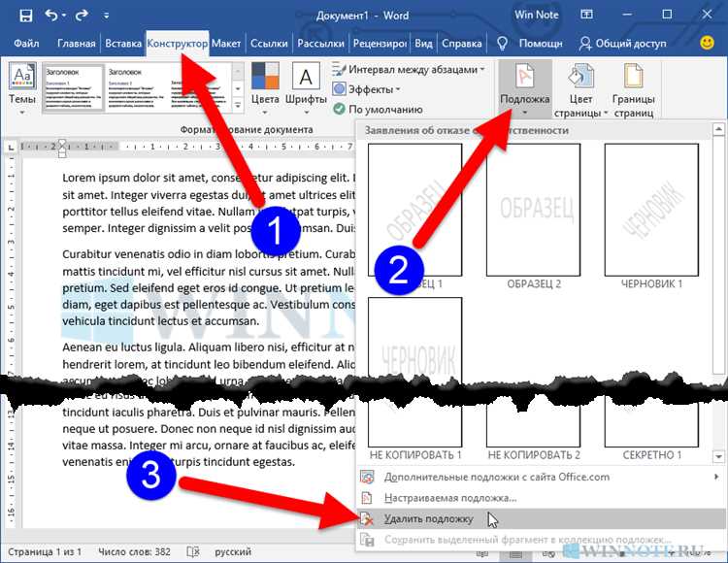This screenshot has width=728, height=563.
Task: Open the Цвета (Colors) palette
Action: pyautogui.click(x=264, y=84)
